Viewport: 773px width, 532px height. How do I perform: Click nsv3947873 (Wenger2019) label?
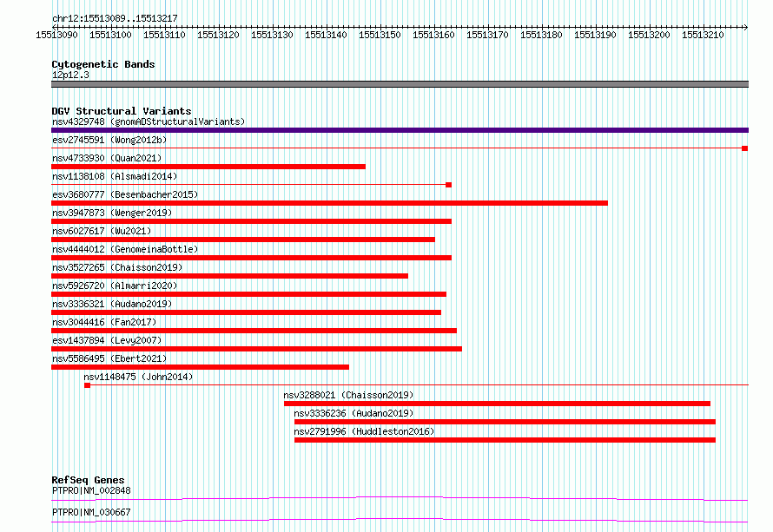click(112, 213)
